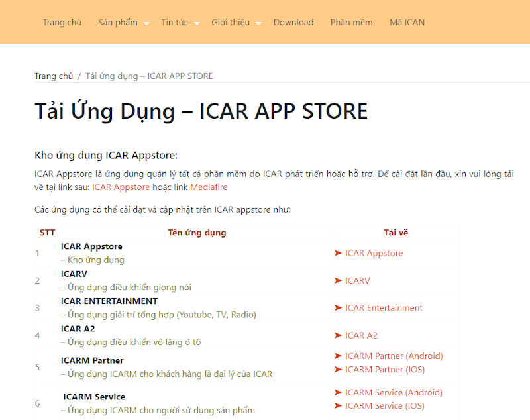Click the Kho ứng dụng ICAR Appstore heading

tap(106, 156)
